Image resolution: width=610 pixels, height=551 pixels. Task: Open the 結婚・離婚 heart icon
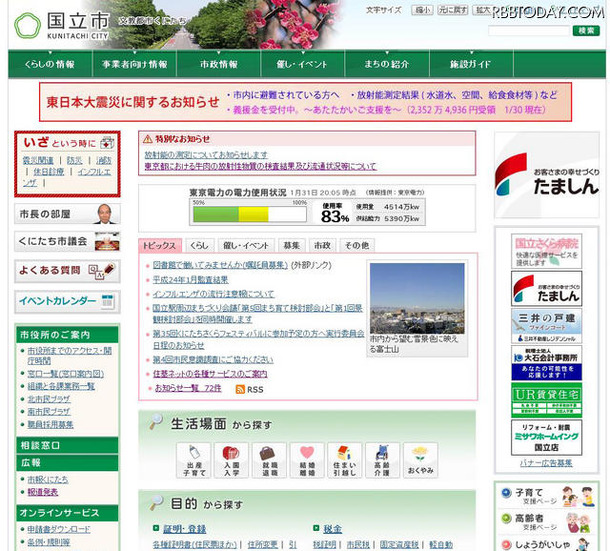coord(307,460)
